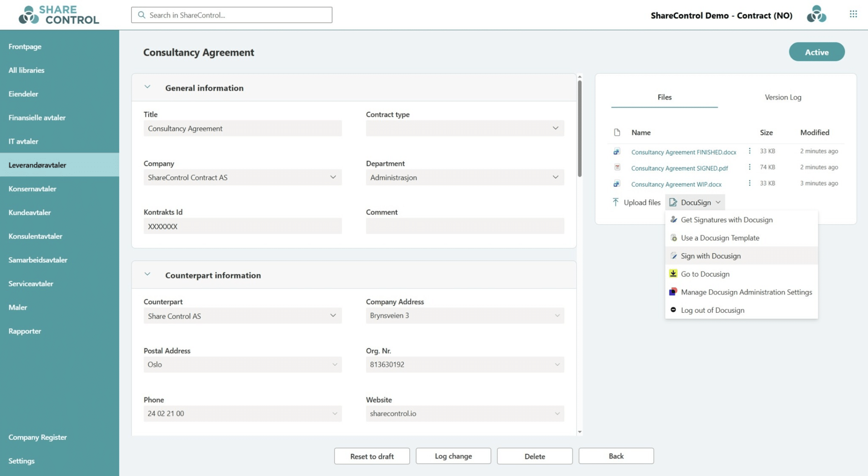Open the Contract type dropdown
The image size is (868, 476).
click(465, 128)
